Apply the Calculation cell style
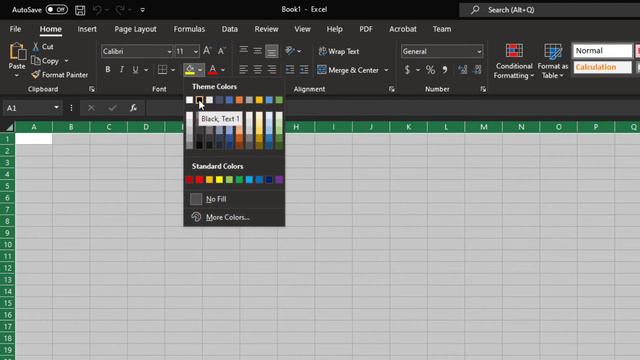This screenshot has width=640, height=360. (x=602, y=67)
